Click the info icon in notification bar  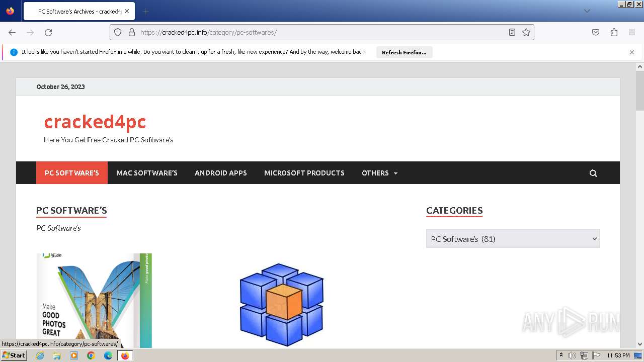[x=14, y=52]
